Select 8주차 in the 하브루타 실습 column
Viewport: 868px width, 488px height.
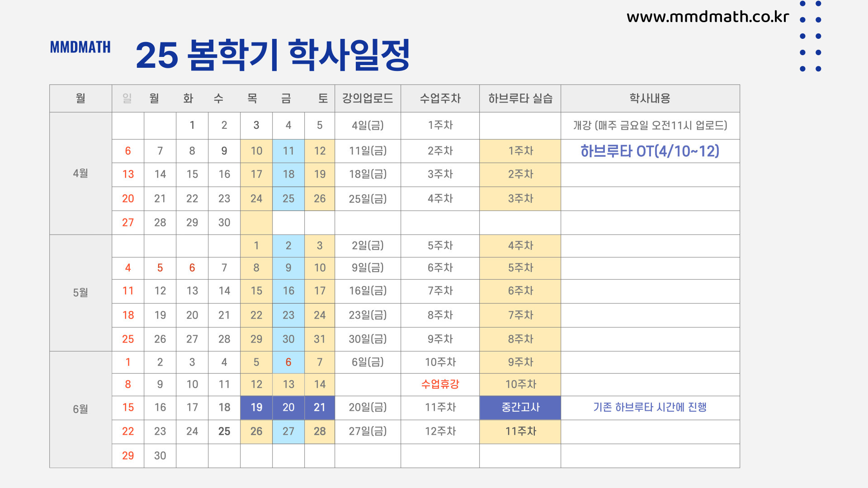[520, 339]
